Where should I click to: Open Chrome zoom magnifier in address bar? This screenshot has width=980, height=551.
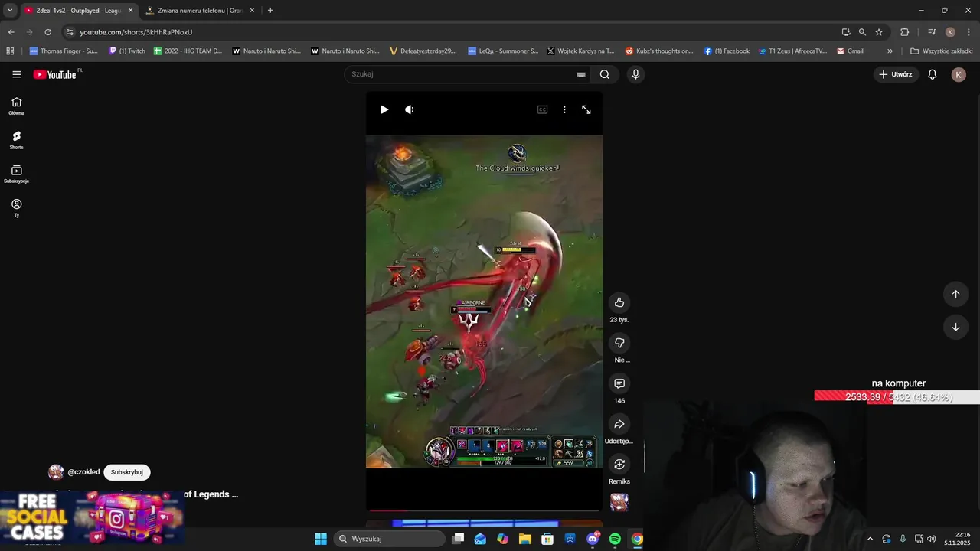pyautogui.click(x=862, y=32)
